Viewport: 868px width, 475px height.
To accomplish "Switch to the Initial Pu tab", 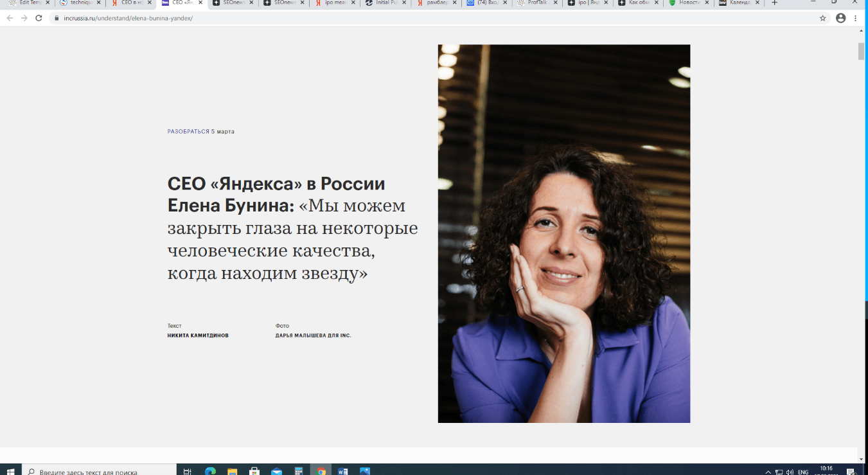I will coord(384,3).
